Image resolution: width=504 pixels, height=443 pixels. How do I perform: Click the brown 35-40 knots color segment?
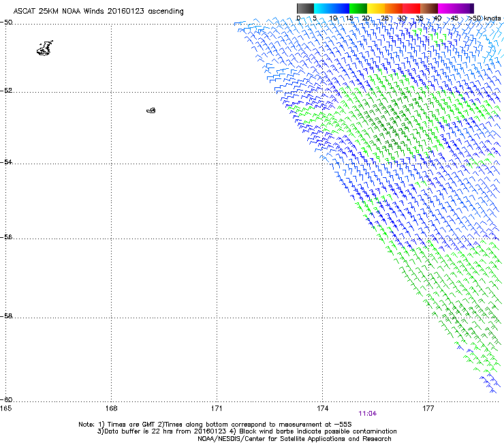click(x=429, y=8)
